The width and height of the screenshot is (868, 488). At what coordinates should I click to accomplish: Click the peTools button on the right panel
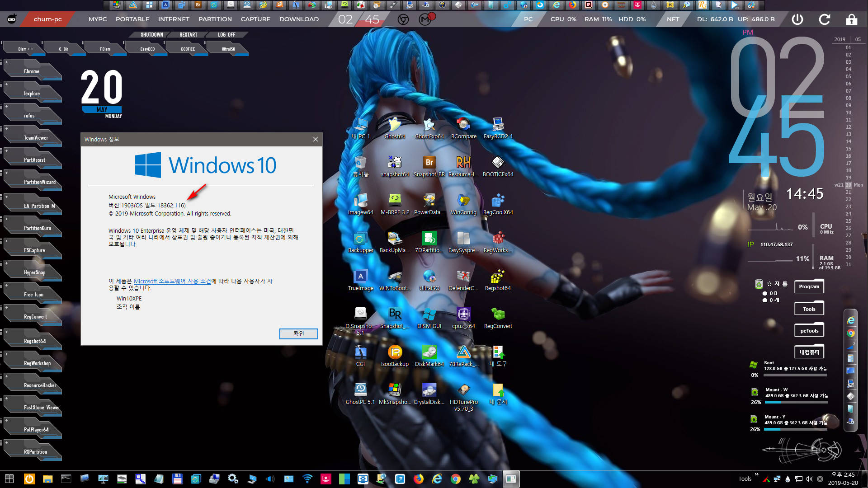[809, 331]
